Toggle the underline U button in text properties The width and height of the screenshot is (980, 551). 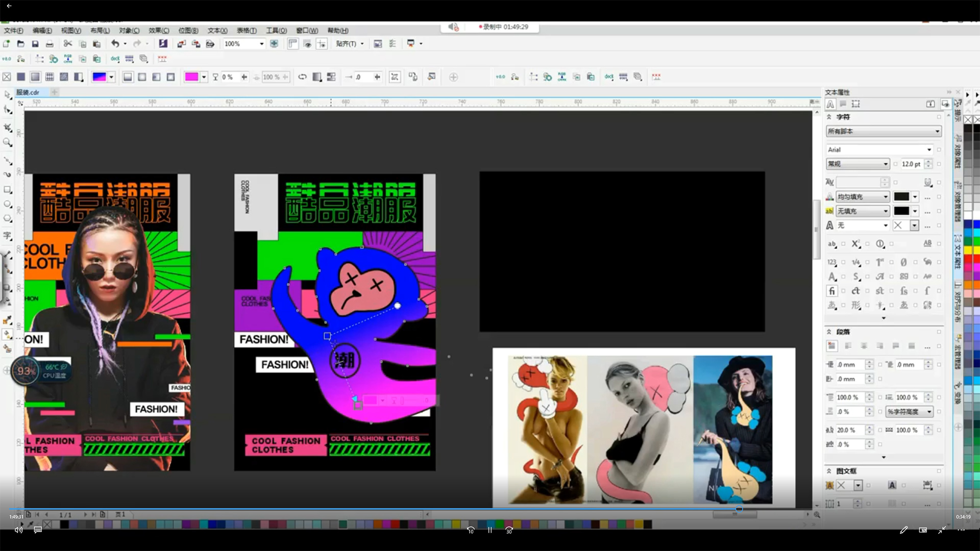[x=927, y=182]
